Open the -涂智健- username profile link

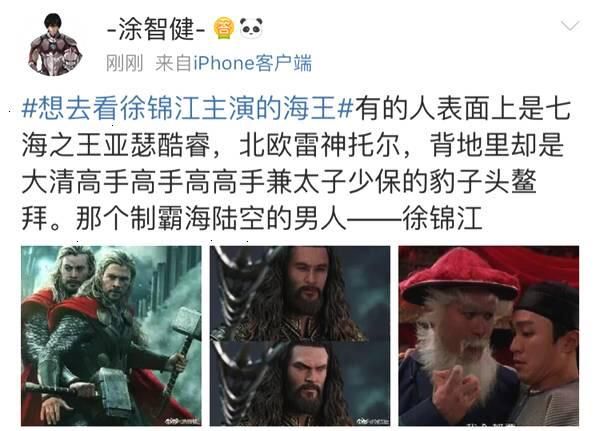(155, 29)
